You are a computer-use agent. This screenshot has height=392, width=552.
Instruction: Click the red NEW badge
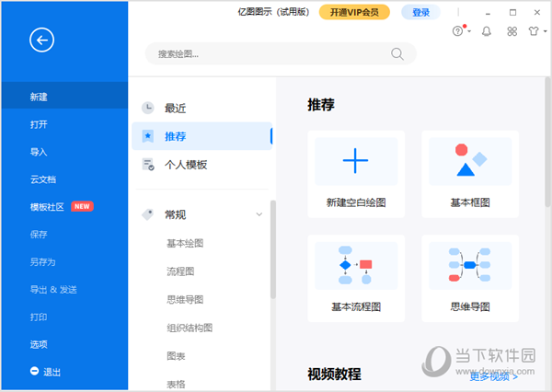point(82,206)
